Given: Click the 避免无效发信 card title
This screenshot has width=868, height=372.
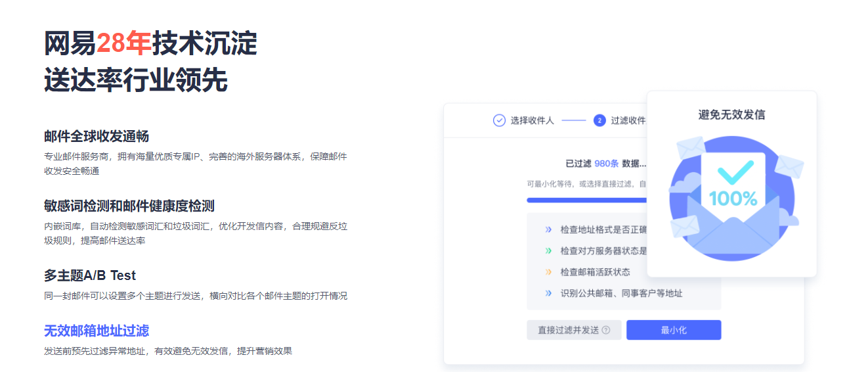Looking at the screenshot, I should coord(731,114).
